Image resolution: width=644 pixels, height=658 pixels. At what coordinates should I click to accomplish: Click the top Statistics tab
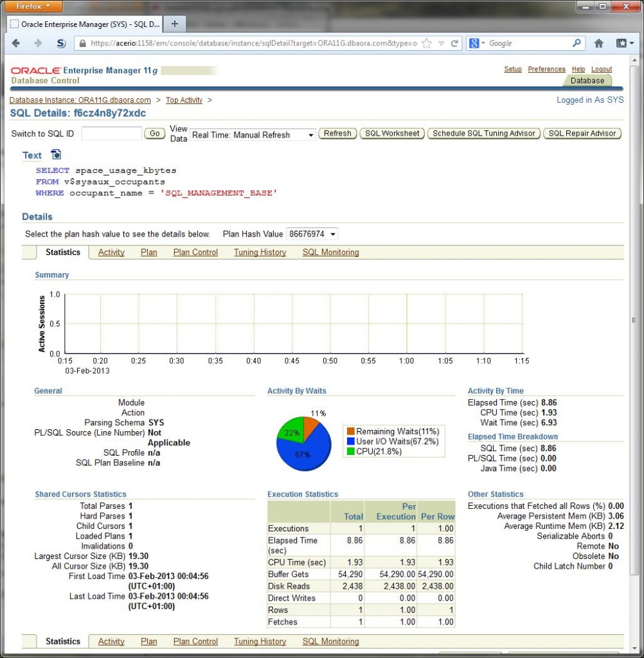[63, 252]
